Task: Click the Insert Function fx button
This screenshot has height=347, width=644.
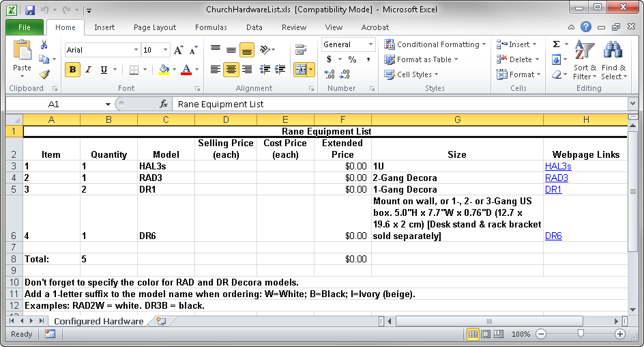Action: pyautogui.click(x=164, y=105)
